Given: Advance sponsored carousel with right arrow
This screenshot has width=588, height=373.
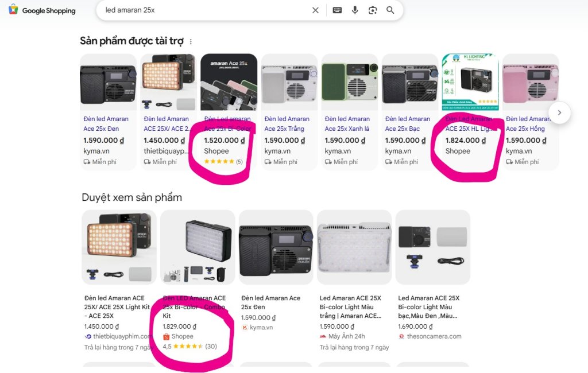Looking at the screenshot, I should point(559,112).
